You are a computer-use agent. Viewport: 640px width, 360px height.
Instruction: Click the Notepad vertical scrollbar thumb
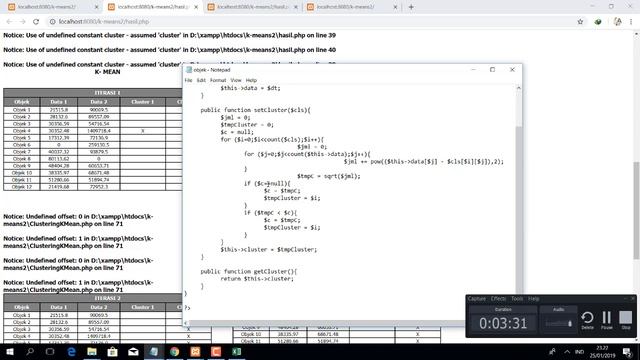[518, 210]
